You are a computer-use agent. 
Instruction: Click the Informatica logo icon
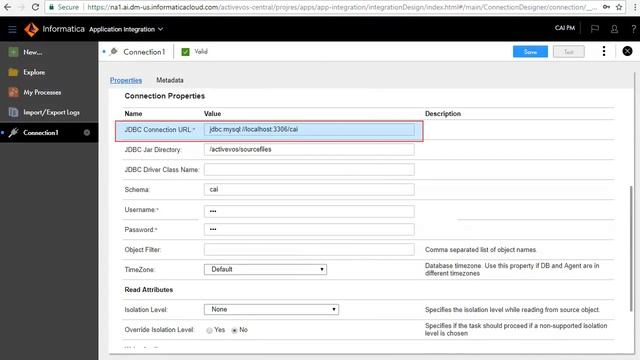coord(31,29)
